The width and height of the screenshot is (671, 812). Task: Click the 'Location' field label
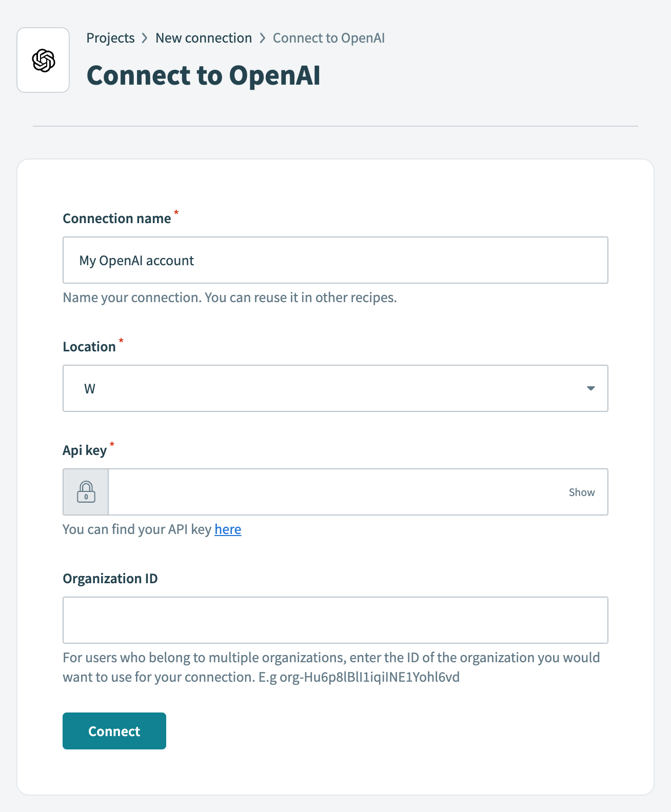pos(90,346)
